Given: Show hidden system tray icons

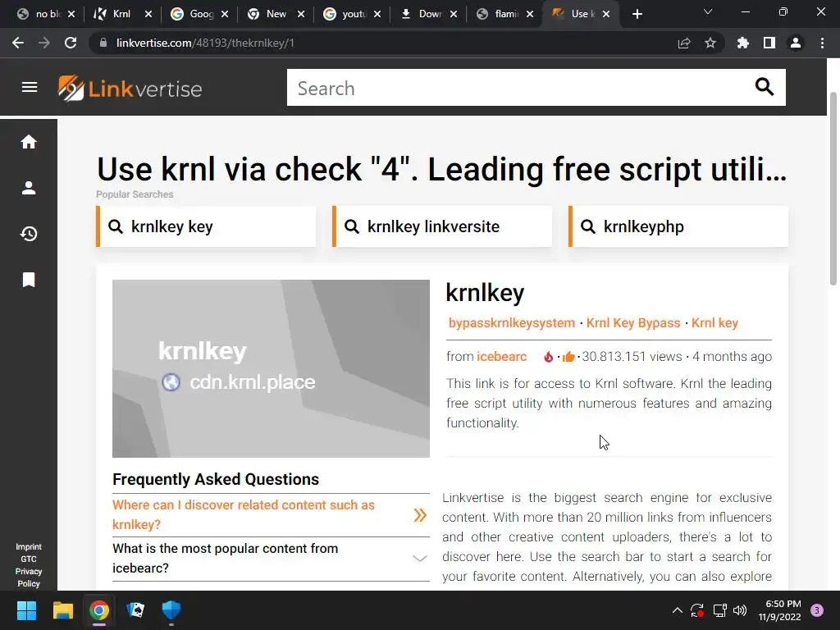Looking at the screenshot, I should pyautogui.click(x=677, y=610).
